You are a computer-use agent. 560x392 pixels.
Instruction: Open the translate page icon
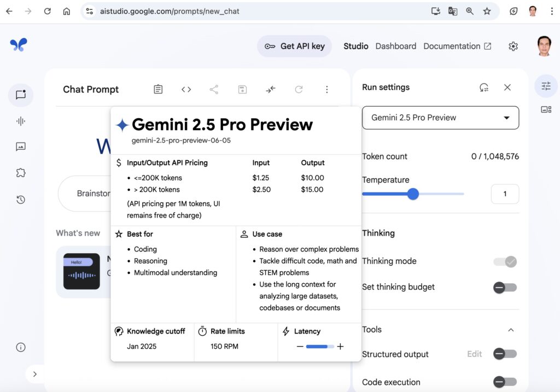pos(452,11)
